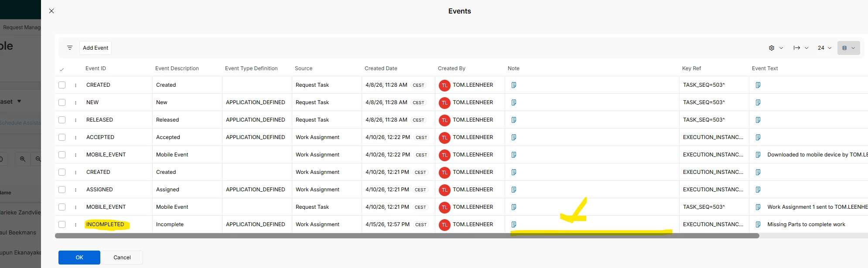Open row actions for RELEASED event
Viewport: 868px width, 268px height.
click(x=75, y=120)
